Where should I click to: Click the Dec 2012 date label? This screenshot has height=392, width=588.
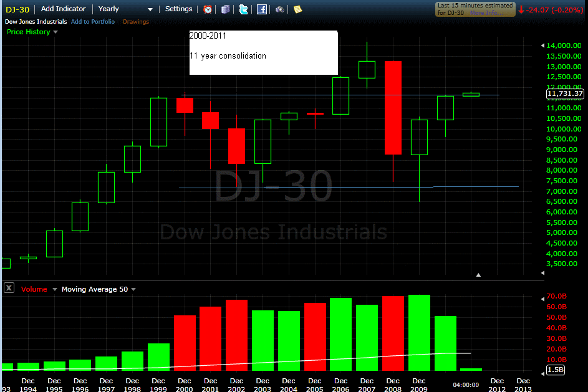tap(497, 385)
